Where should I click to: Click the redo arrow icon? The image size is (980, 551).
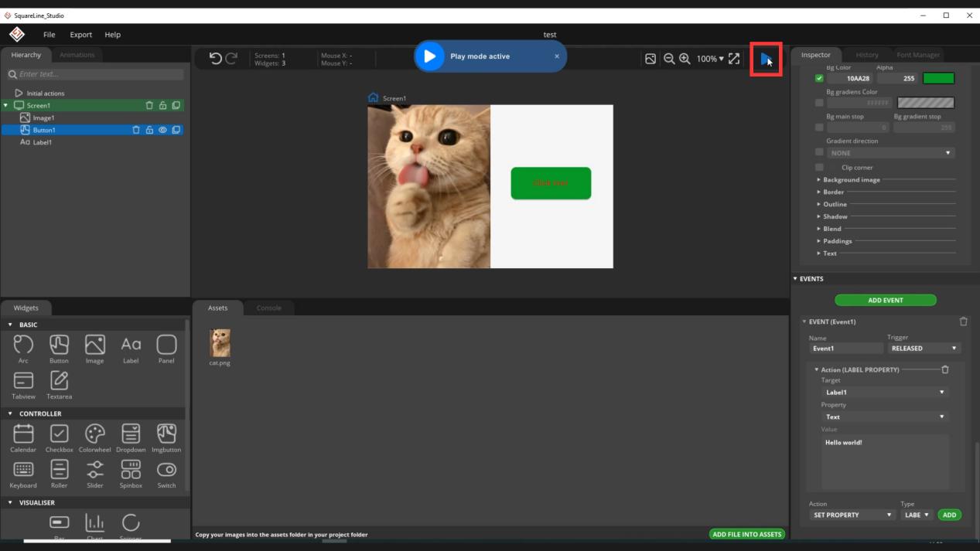click(x=230, y=58)
